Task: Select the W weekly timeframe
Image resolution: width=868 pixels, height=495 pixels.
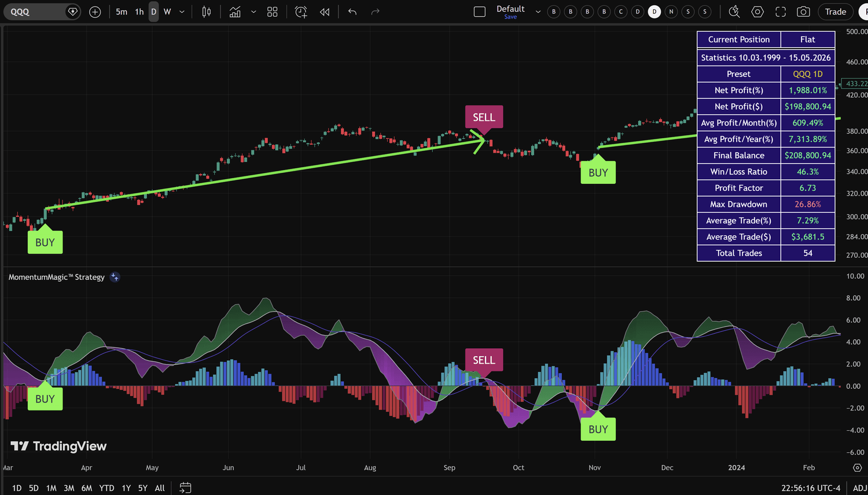Action: click(167, 12)
